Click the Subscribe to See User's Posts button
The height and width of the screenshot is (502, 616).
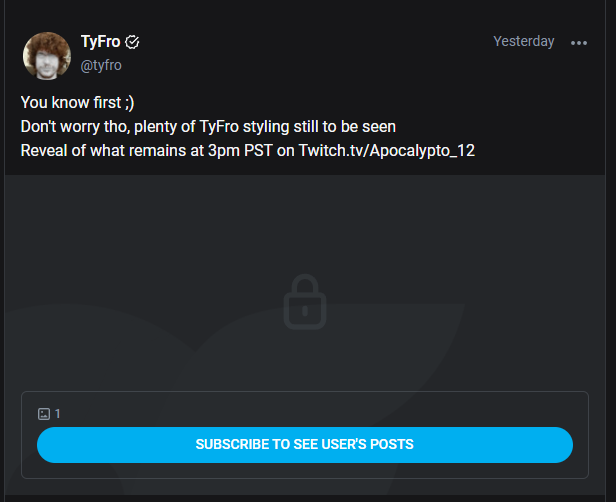coord(305,445)
